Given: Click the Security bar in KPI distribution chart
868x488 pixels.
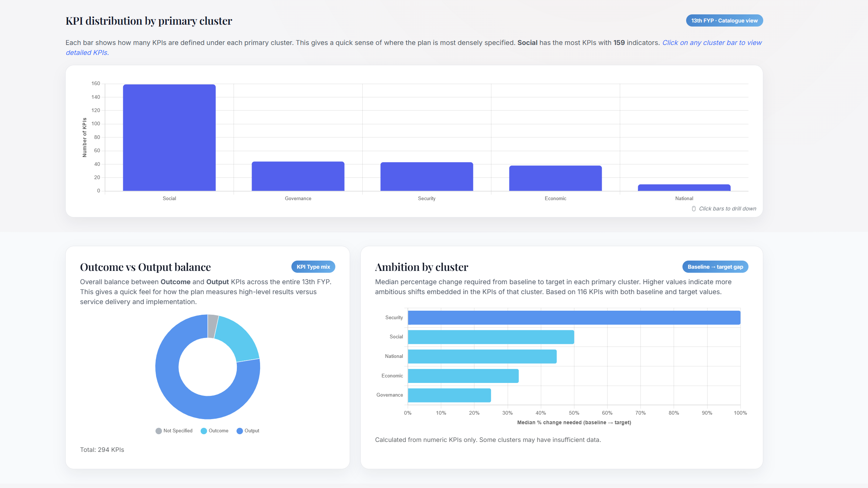Looking at the screenshot, I should pos(426,177).
